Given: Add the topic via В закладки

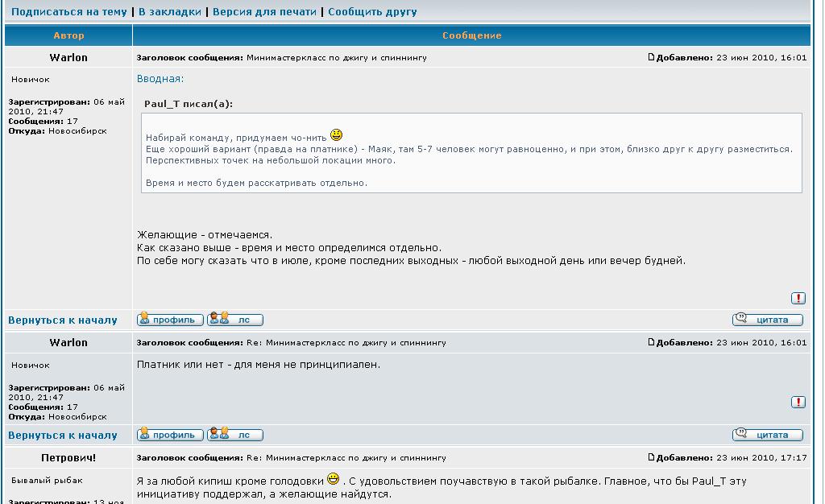Looking at the screenshot, I should pos(170,12).
